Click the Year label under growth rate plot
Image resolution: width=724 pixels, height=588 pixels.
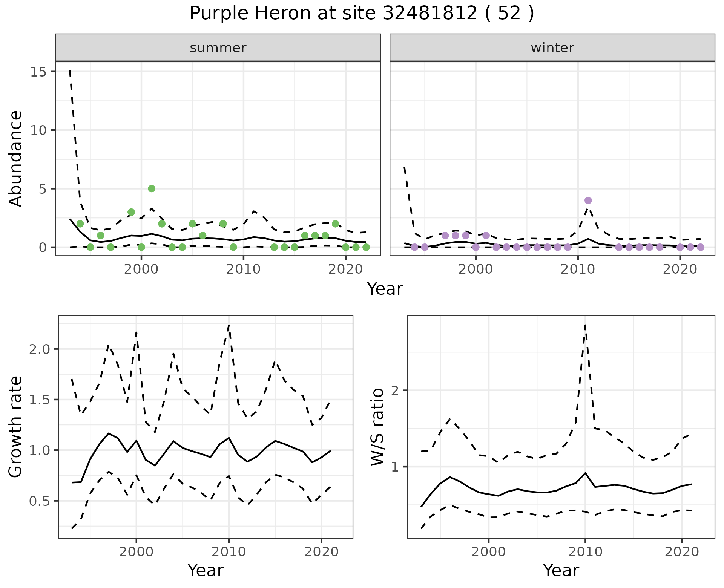[206, 570]
